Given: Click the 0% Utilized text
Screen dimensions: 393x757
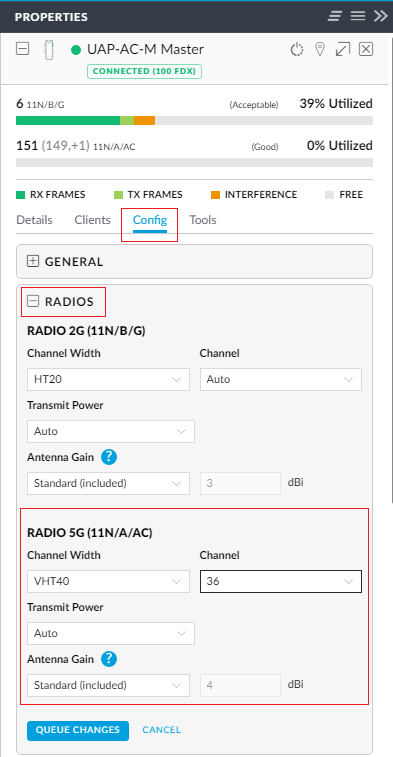Looking at the screenshot, I should tap(339, 145).
